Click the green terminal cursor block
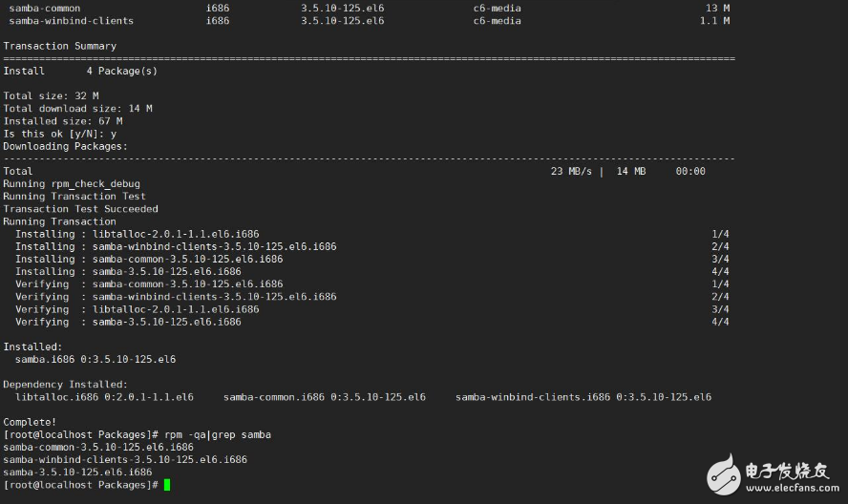The image size is (848, 504). coord(166,485)
